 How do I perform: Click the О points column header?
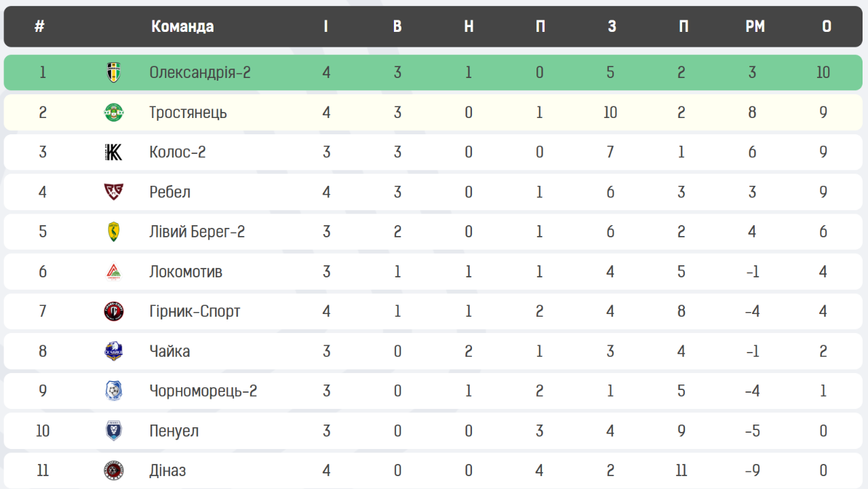coord(826,26)
